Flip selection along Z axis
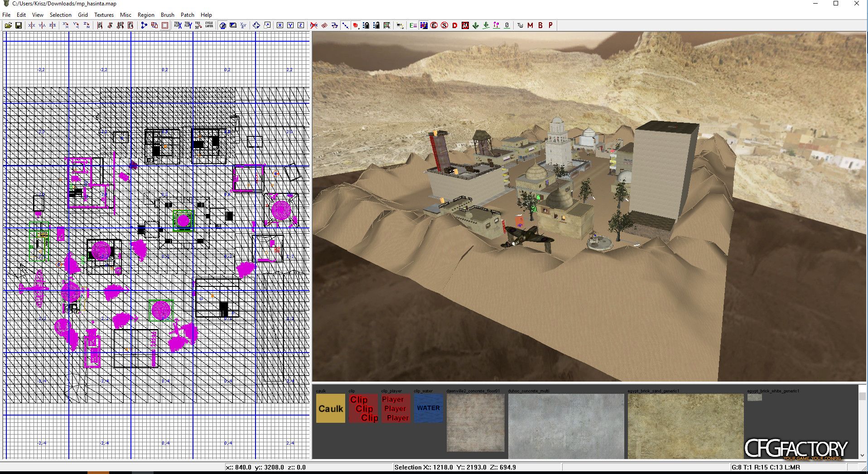Screen dimensions: 868x474 point(53,25)
